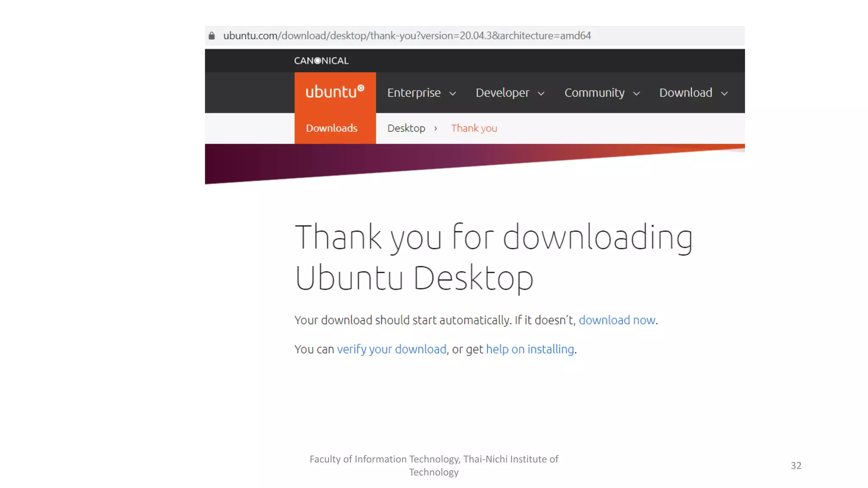868x488 pixels.
Task: Click the orange Ubuntu logo
Action: pyautogui.click(x=335, y=92)
